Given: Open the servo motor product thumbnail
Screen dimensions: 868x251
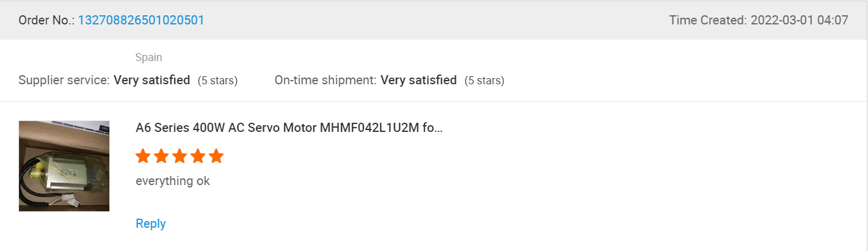Looking at the screenshot, I should click(x=64, y=166).
